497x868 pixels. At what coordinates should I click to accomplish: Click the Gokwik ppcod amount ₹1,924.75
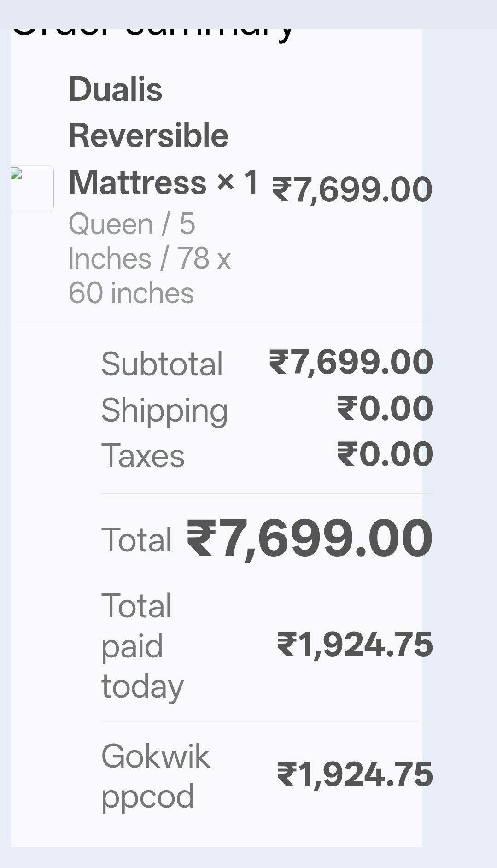(x=355, y=774)
